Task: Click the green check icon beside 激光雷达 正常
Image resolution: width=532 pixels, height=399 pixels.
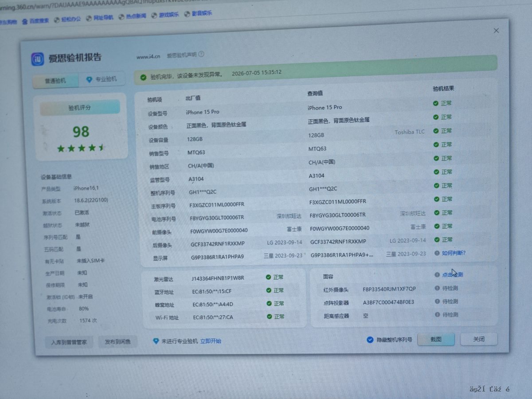Action: (x=268, y=277)
